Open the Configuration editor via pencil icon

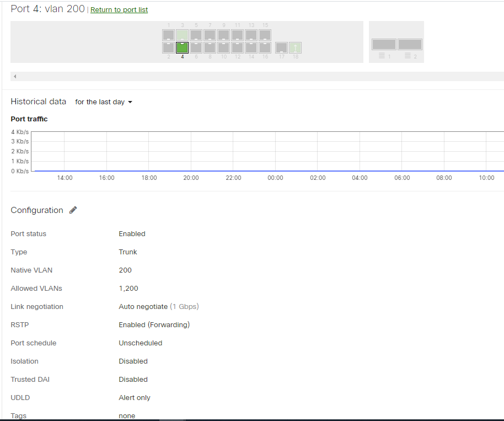click(73, 210)
